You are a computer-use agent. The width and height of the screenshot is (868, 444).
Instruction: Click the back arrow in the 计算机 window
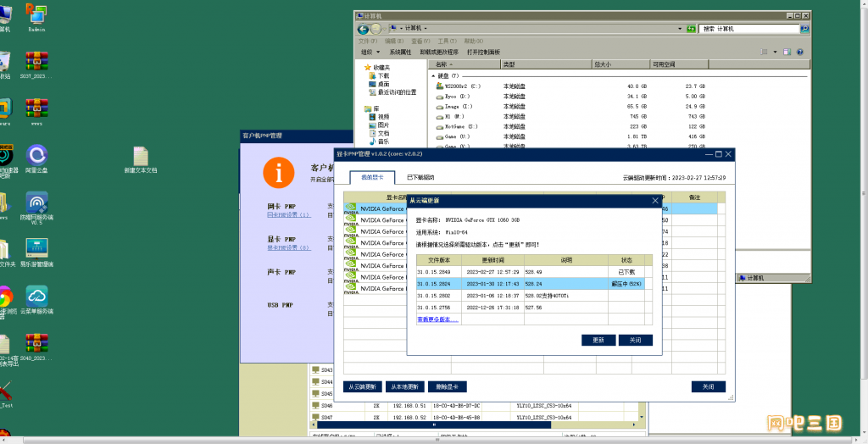pyautogui.click(x=363, y=30)
